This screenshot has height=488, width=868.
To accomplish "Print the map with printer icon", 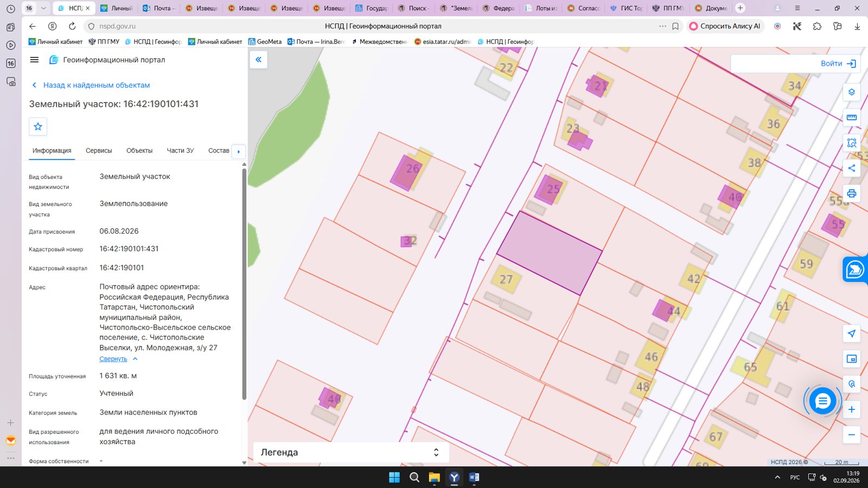I will click(852, 194).
